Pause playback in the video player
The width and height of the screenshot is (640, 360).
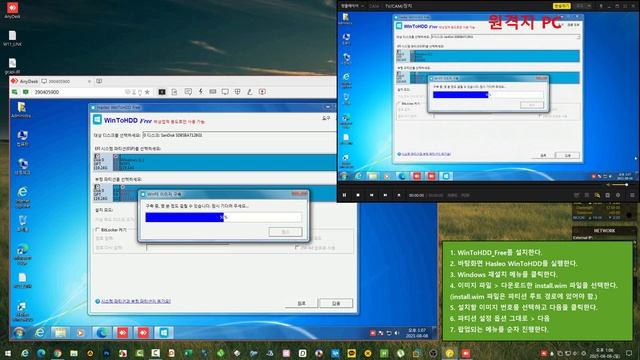pyautogui.click(x=344, y=195)
